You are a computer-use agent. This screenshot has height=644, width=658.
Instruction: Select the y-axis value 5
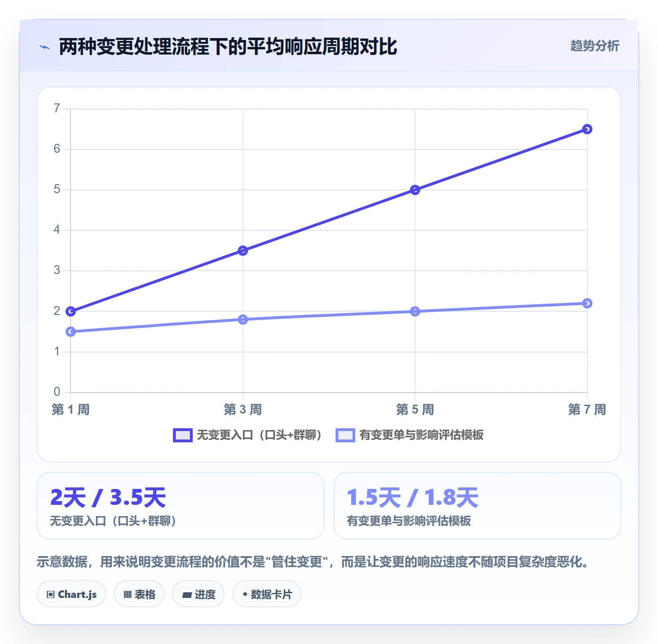pos(57,189)
